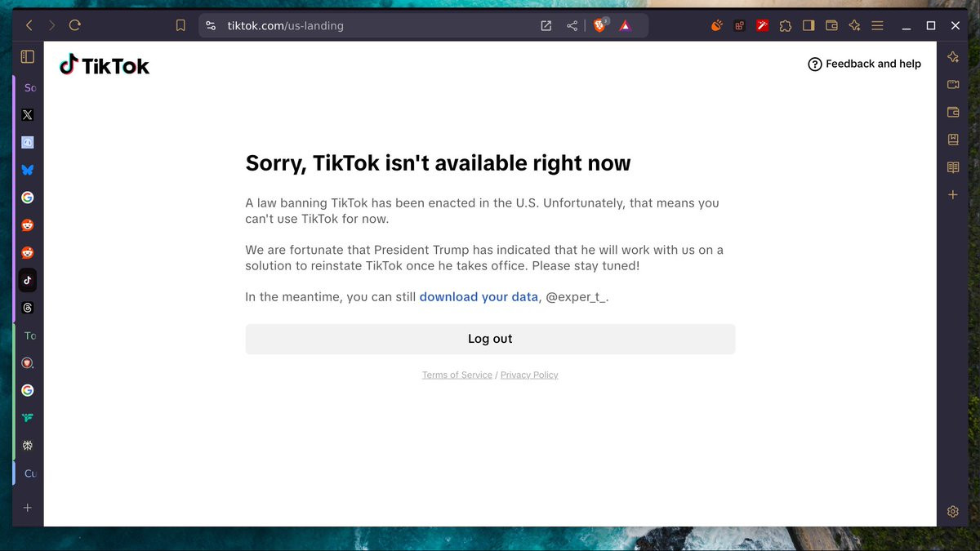
Task: Expand the "To" tab group
Action: coord(29,335)
